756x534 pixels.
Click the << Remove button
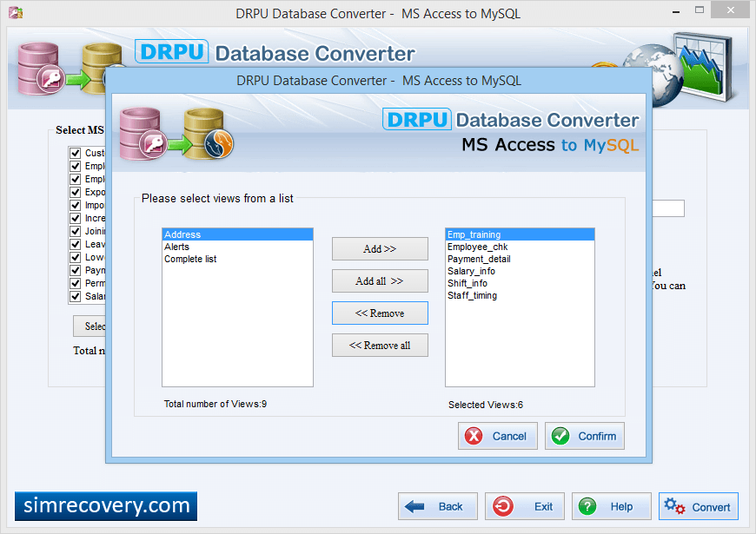tap(380, 313)
